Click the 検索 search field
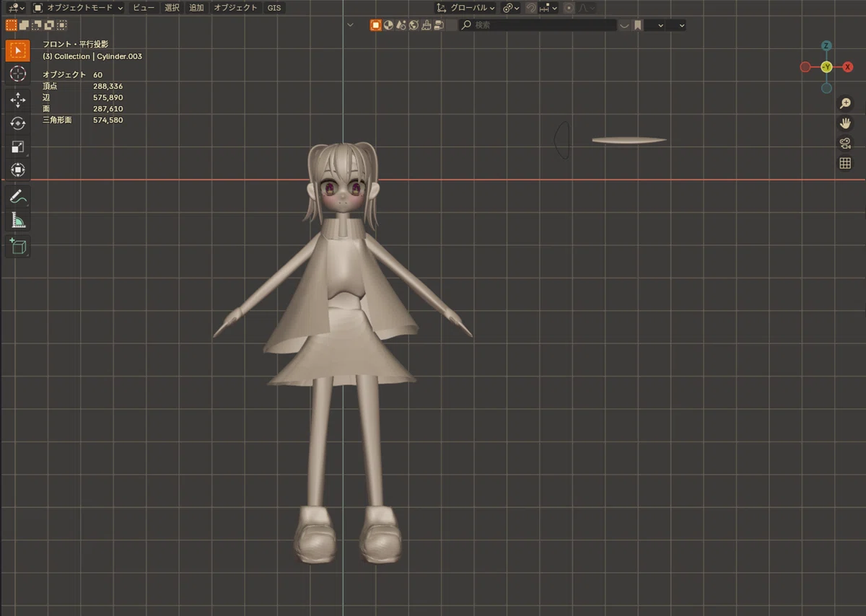Image resolution: width=866 pixels, height=616 pixels. (538, 25)
